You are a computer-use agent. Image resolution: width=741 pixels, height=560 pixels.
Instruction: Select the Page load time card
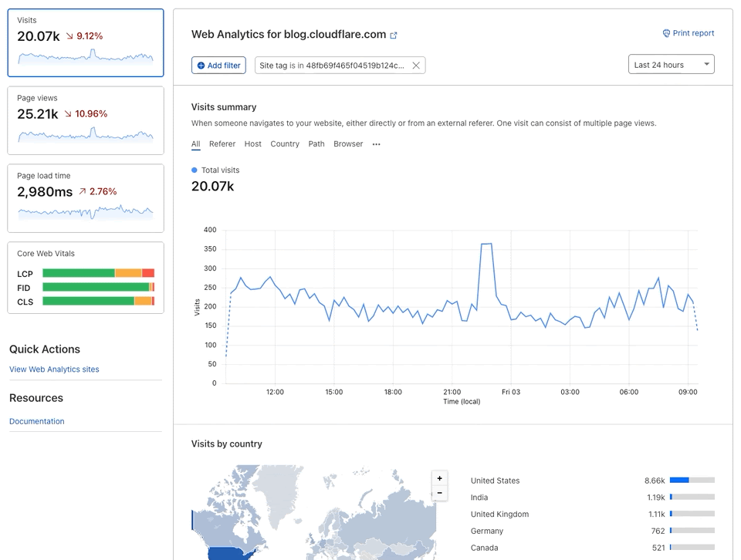coord(86,198)
